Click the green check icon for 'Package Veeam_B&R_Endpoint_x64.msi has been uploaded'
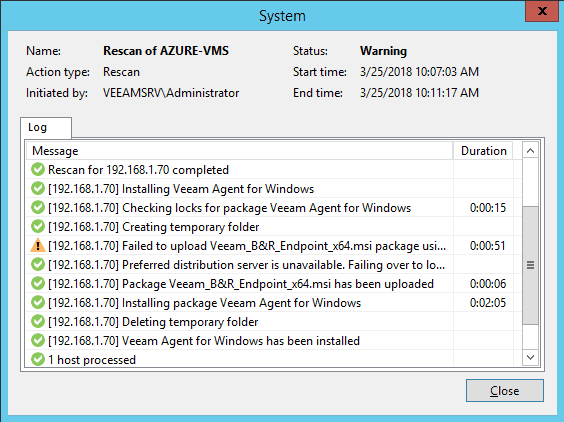Screen dimensions: 564x422 tap(38, 283)
